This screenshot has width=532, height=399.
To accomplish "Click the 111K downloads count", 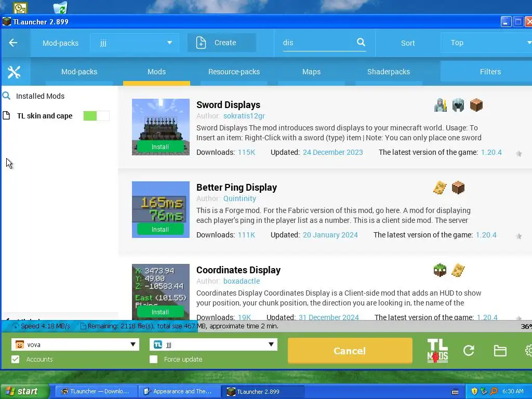I will [246, 235].
